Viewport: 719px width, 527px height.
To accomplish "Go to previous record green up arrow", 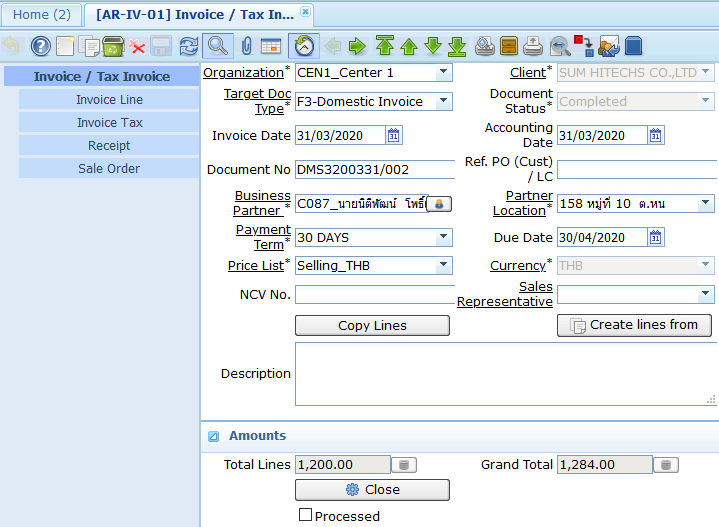I will coord(409,46).
